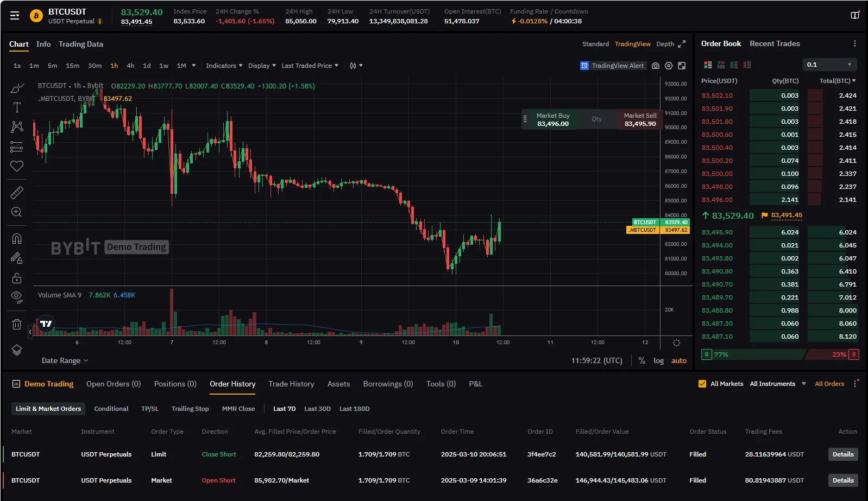Collapse the volume pane arrow

30,331
